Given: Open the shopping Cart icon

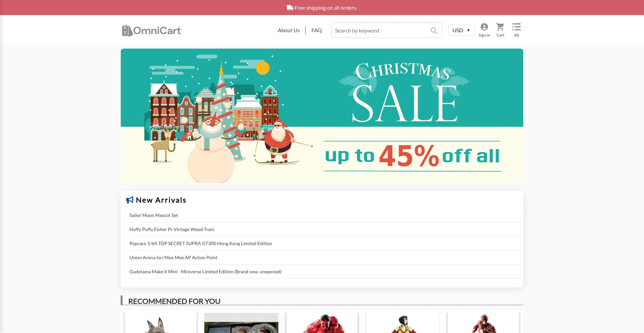Looking at the screenshot, I should click(x=500, y=30).
